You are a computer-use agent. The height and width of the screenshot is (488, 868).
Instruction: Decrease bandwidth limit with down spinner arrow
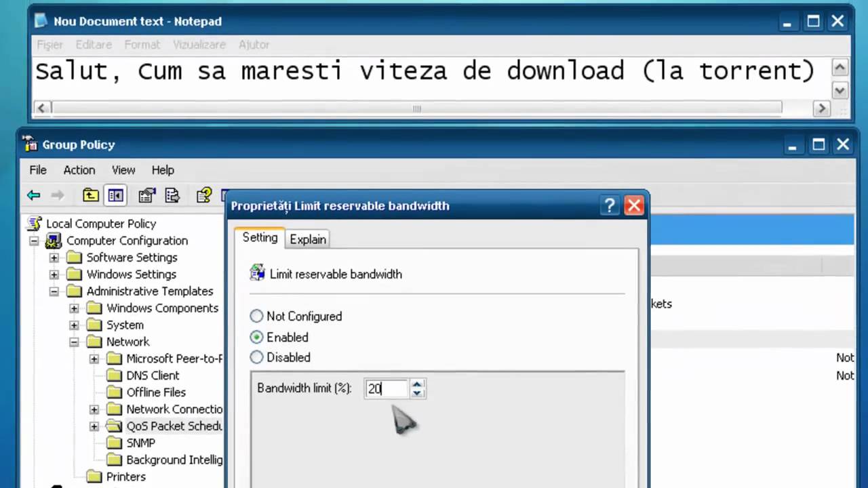pos(417,393)
